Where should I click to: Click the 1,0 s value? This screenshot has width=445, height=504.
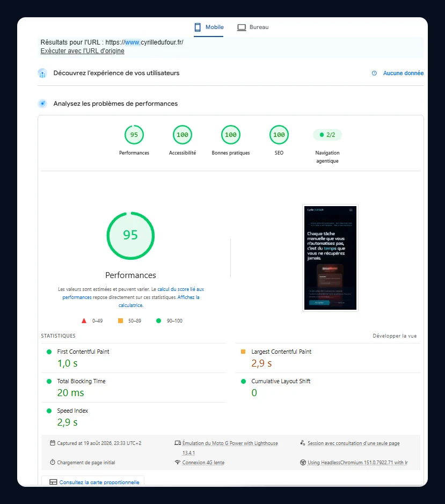click(x=68, y=363)
